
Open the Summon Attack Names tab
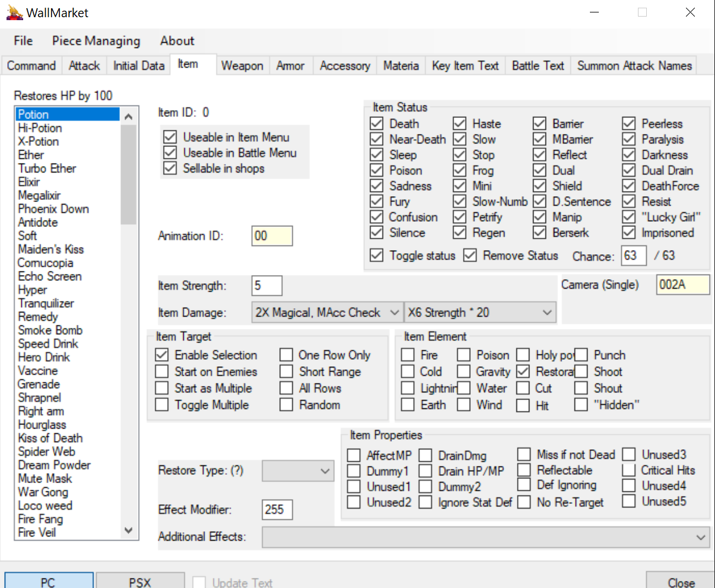(x=634, y=66)
